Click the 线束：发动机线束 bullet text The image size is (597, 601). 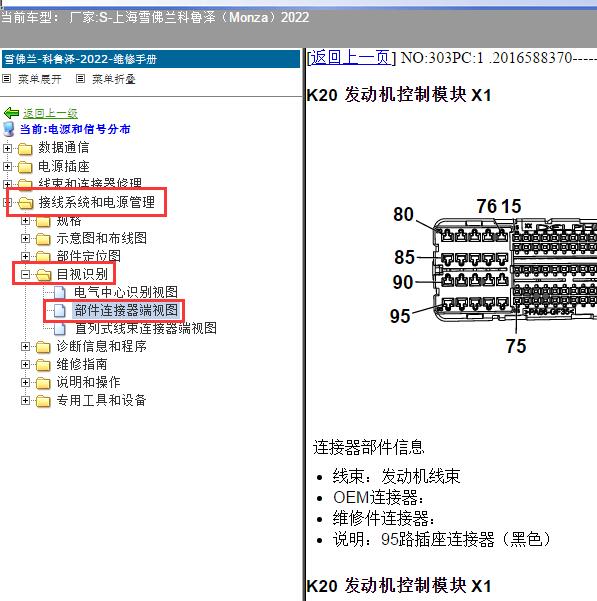point(396,476)
